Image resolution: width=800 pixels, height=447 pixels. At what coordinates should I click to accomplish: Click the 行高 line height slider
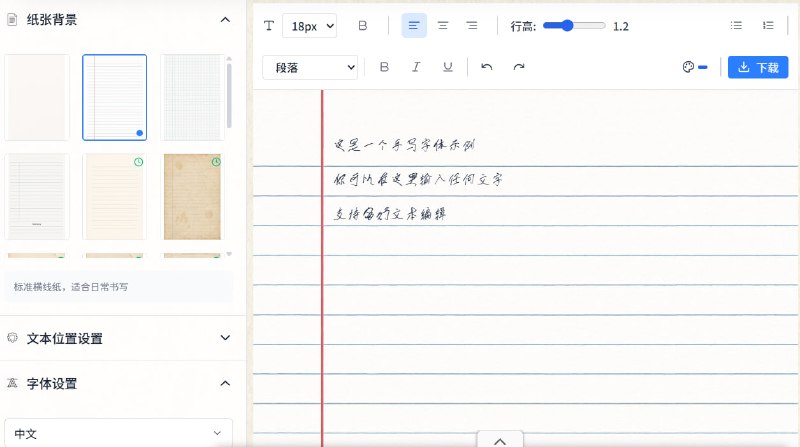pos(574,26)
